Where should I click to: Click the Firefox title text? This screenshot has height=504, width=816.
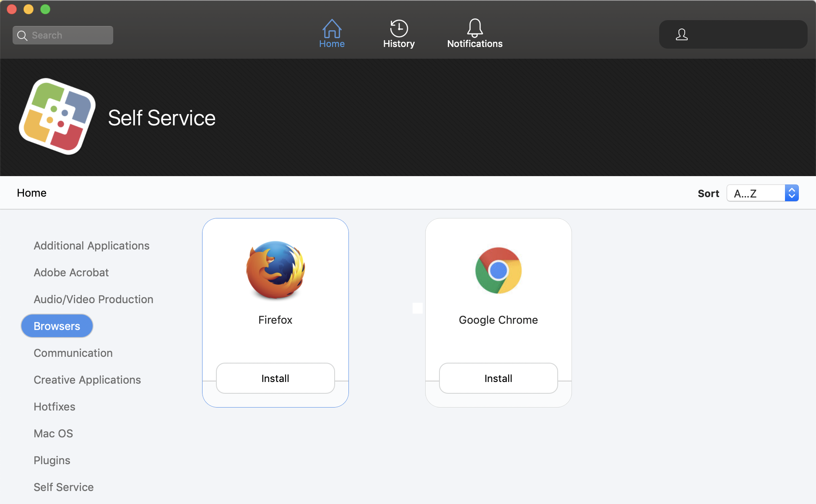(x=275, y=320)
